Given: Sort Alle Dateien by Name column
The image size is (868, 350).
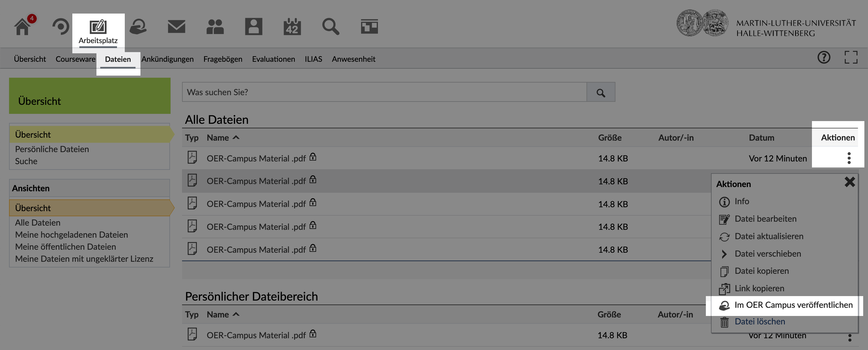Looking at the screenshot, I should pyautogui.click(x=218, y=138).
